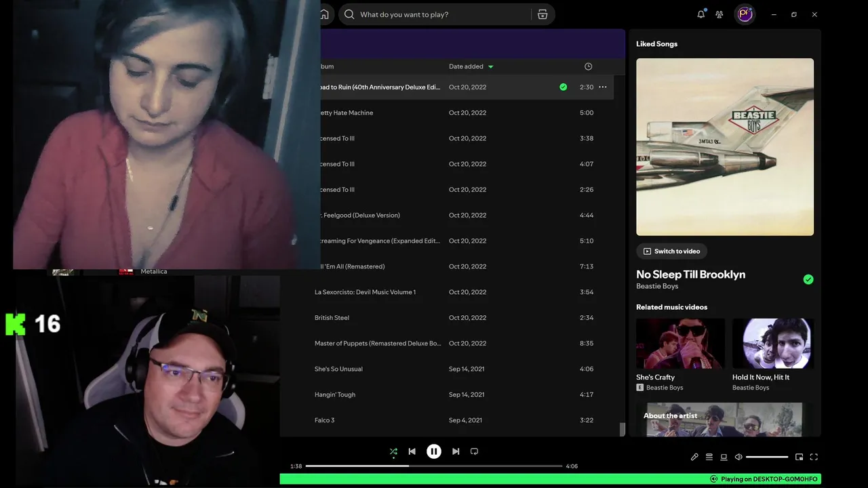This screenshot has width=868, height=488.
Task: Click the volume slider
Action: click(767, 457)
